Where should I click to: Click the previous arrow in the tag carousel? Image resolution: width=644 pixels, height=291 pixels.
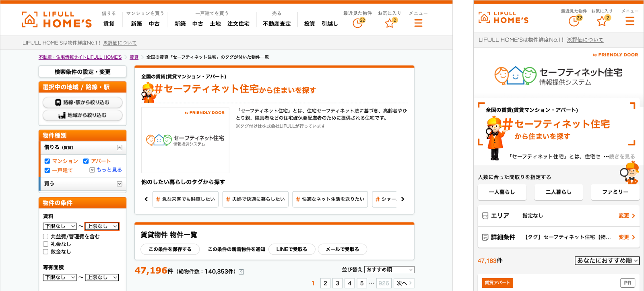click(146, 199)
